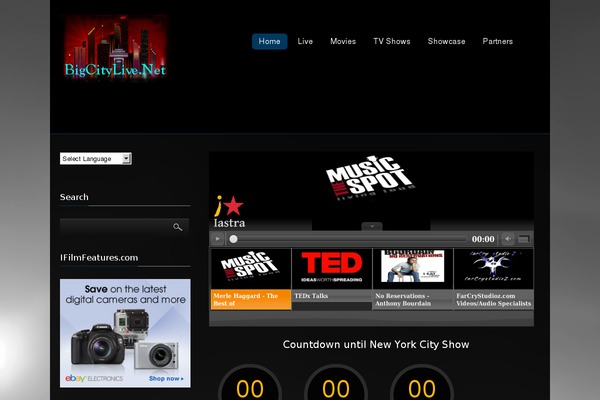Visit the Partners page
The height and width of the screenshot is (400, 600).
[x=497, y=41]
